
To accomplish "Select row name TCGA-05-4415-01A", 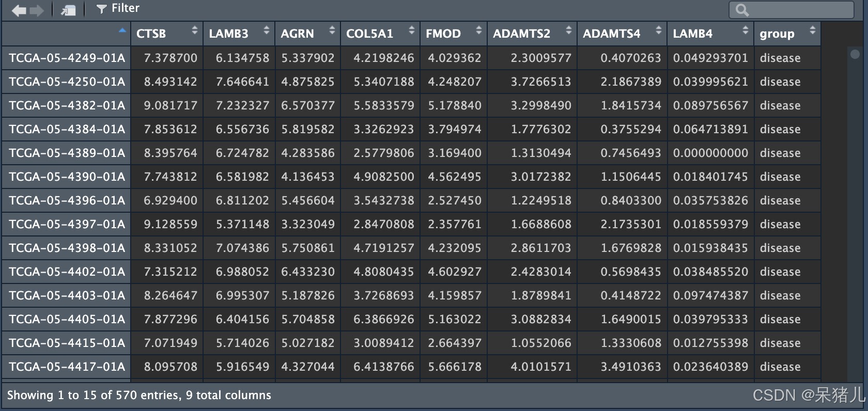I will (67, 343).
